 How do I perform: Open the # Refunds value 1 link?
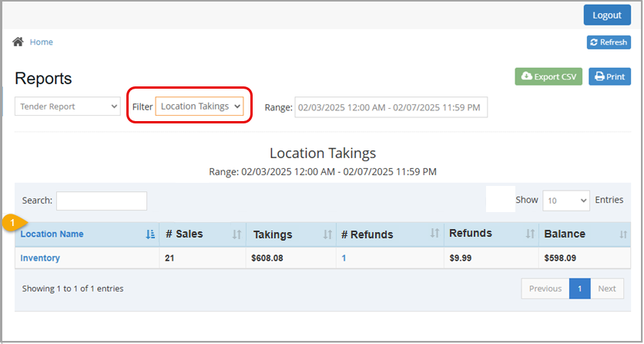pos(344,258)
